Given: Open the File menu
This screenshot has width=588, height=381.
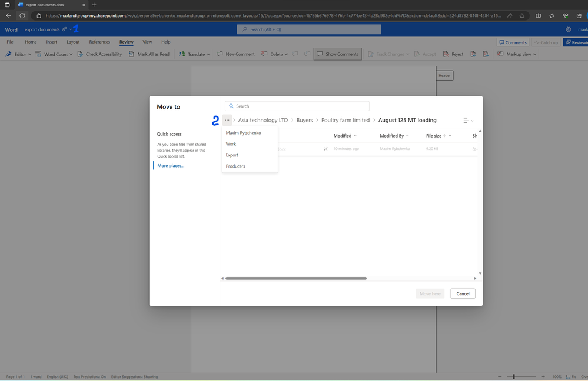Looking at the screenshot, I should tap(10, 42).
